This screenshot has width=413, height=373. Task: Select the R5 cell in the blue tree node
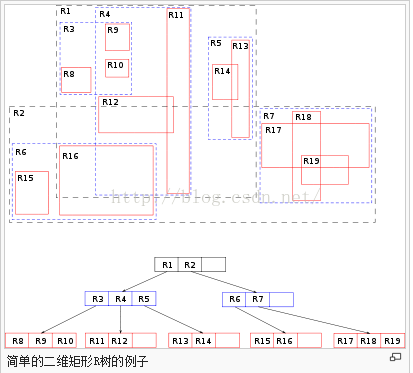coord(144,299)
